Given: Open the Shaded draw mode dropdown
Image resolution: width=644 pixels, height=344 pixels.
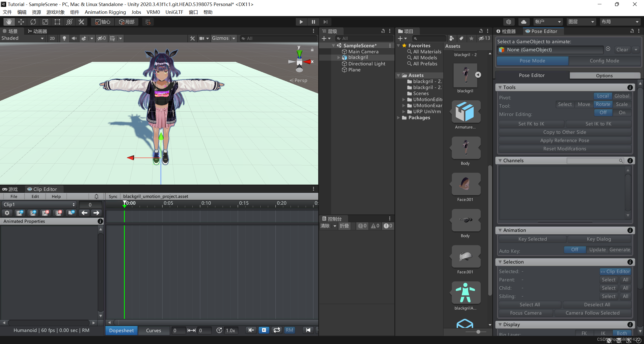Looking at the screenshot, I should [x=23, y=38].
